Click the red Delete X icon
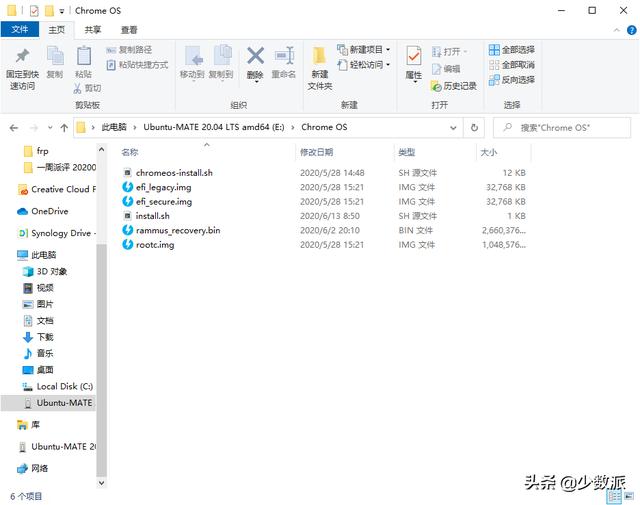 pyautogui.click(x=255, y=56)
